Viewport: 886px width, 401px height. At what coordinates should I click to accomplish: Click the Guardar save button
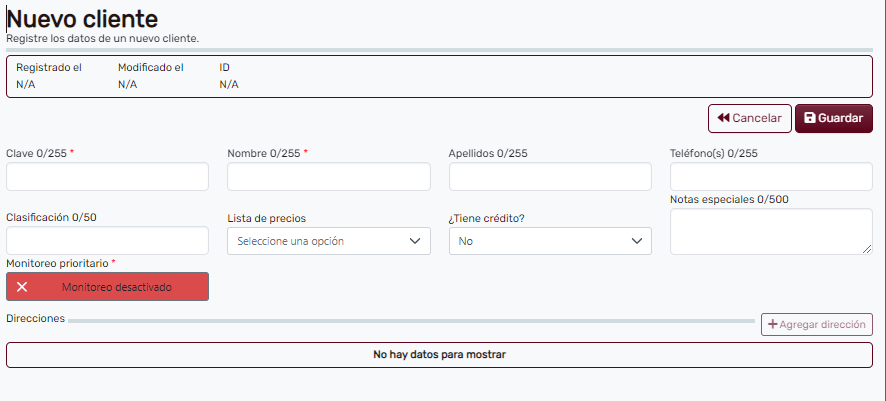(x=833, y=119)
